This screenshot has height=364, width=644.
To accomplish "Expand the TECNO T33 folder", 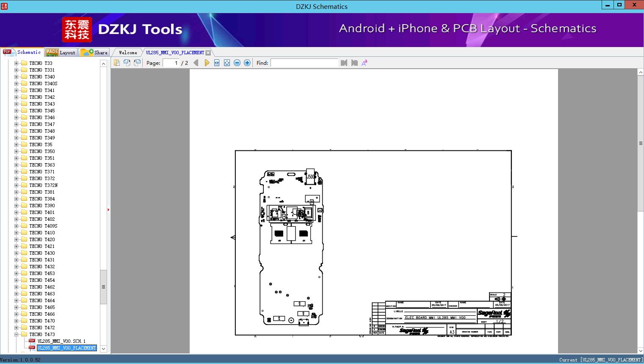I will tap(17, 63).
